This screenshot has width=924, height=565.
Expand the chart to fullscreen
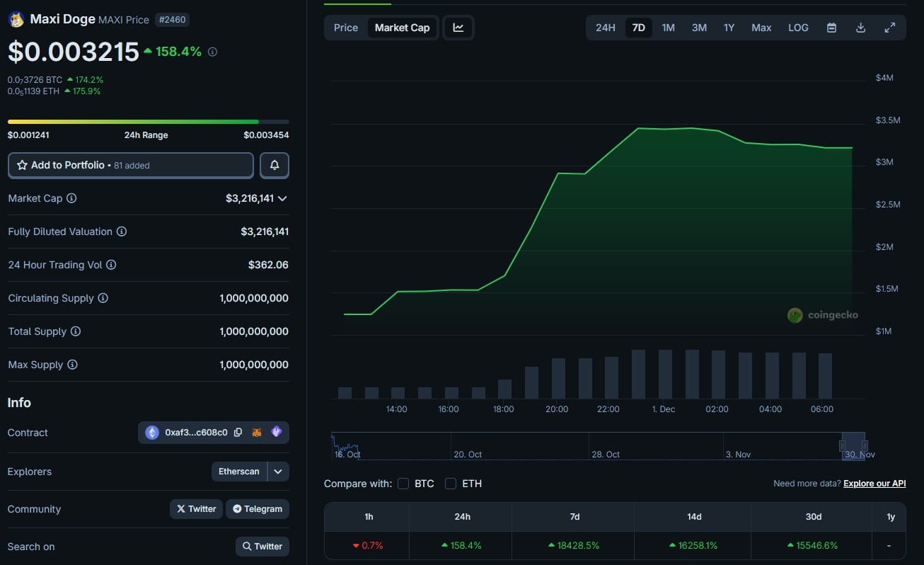tap(889, 27)
